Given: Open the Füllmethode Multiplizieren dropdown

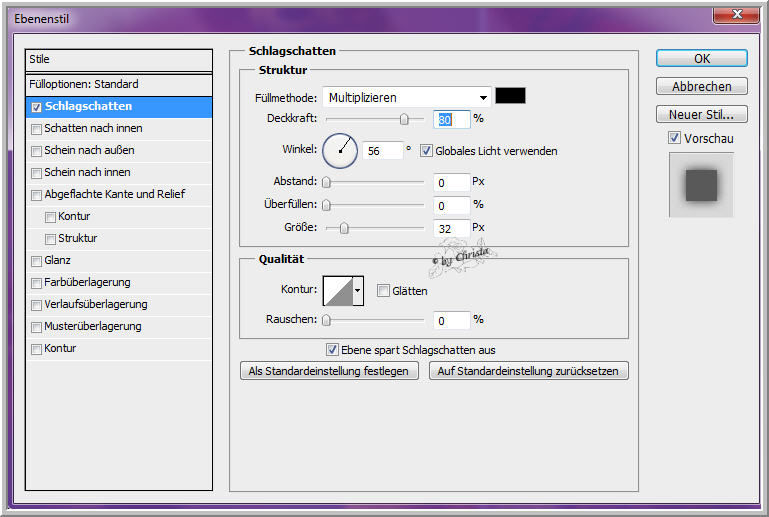Looking at the screenshot, I should pyautogui.click(x=407, y=98).
